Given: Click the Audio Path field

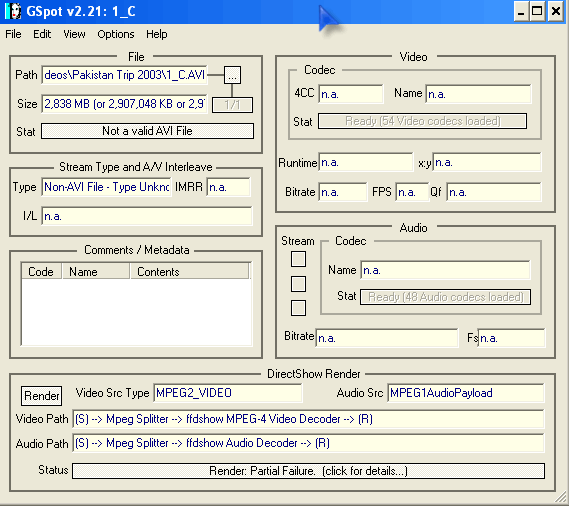Looking at the screenshot, I should tap(308, 443).
